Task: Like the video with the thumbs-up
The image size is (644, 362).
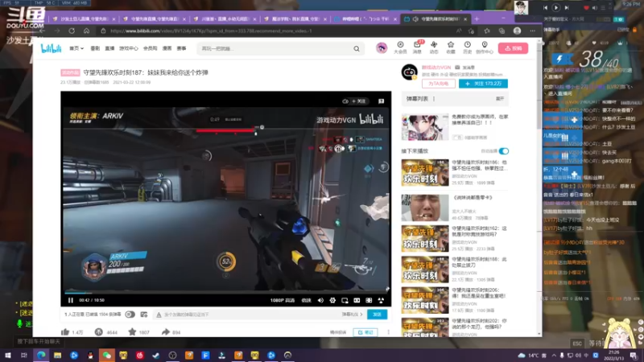Action: 65,331
